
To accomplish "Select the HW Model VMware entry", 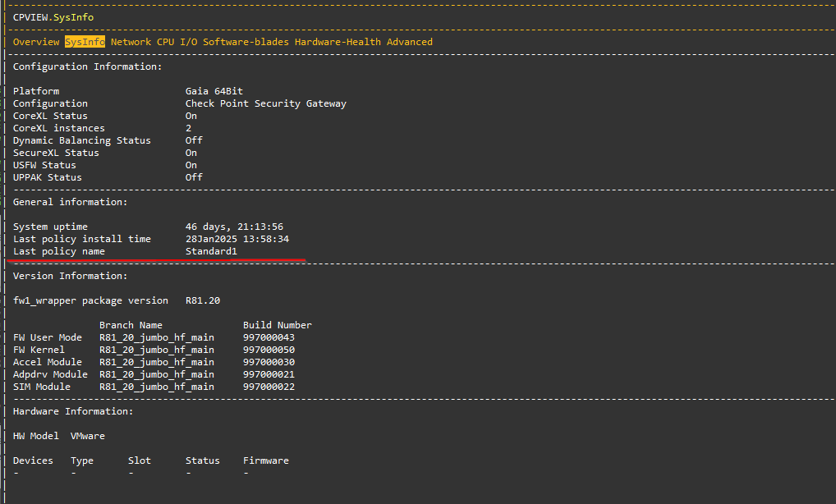I will click(x=87, y=435).
